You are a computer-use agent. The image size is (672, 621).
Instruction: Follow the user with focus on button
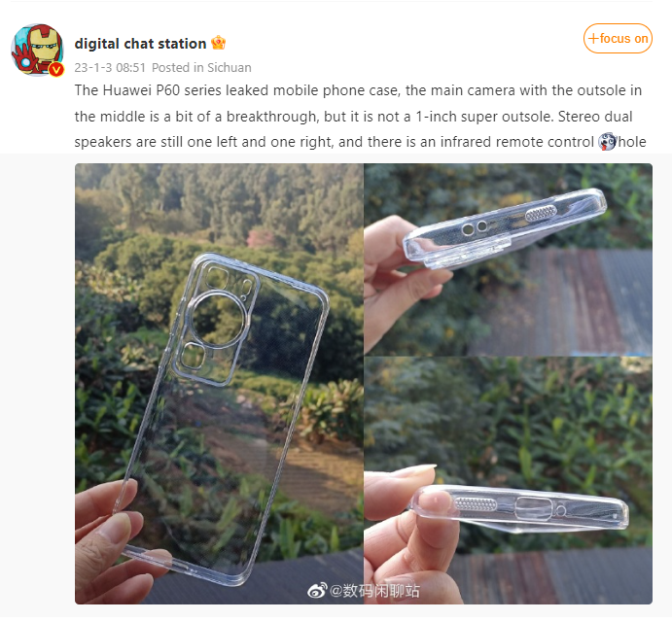click(618, 39)
